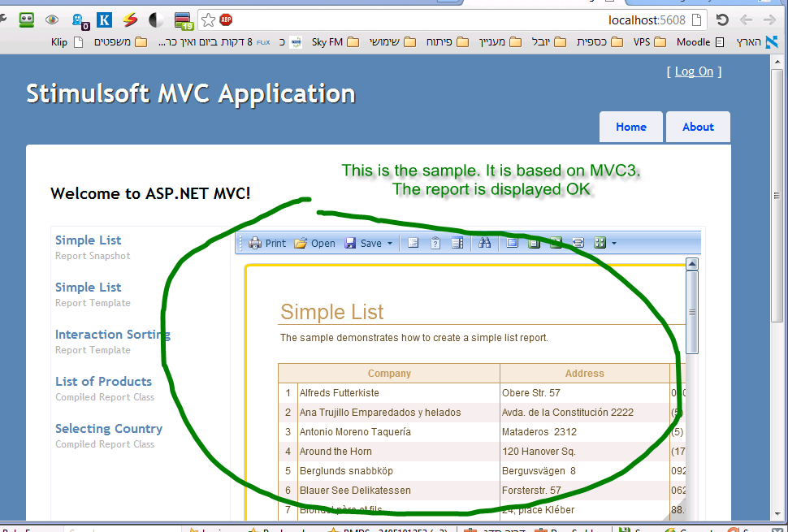Image resolution: width=788 pixels, height=532 pixels.
Task: Open Interaction Sorting report link
Action: tap(113, 335)
